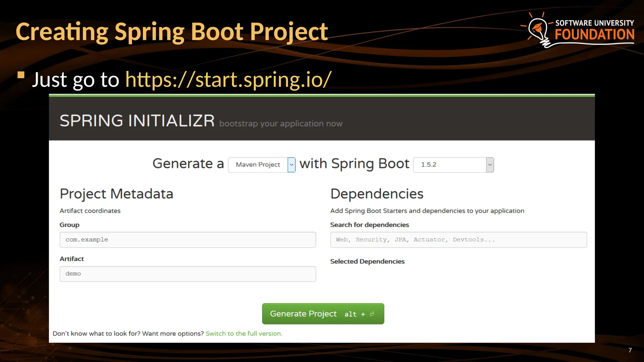This screenshot has height=362, width=644.
Task: Click the orange square bullet marker
Action: pyautogui.click(x=21, y=75)
